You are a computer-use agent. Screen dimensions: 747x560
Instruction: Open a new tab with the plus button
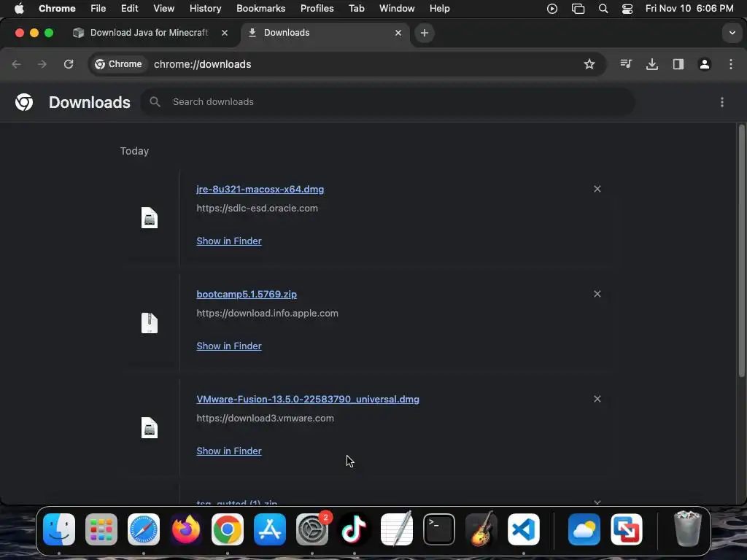coord(425,33)
